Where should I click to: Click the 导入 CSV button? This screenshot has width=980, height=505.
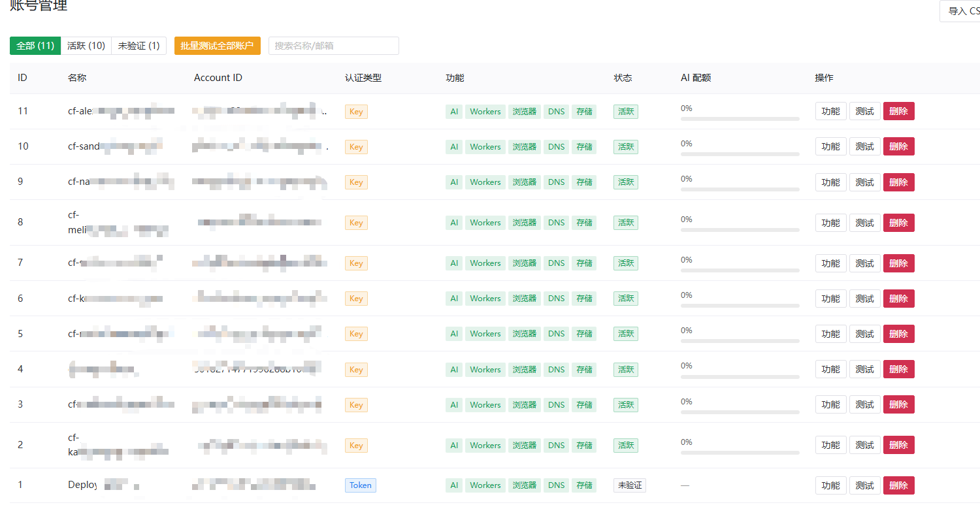point(960,11)
